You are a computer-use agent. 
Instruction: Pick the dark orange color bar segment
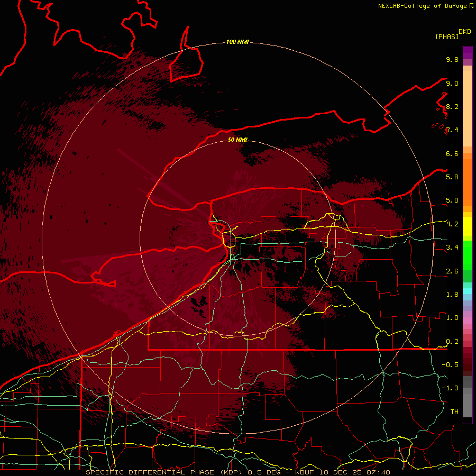point(467,182)
